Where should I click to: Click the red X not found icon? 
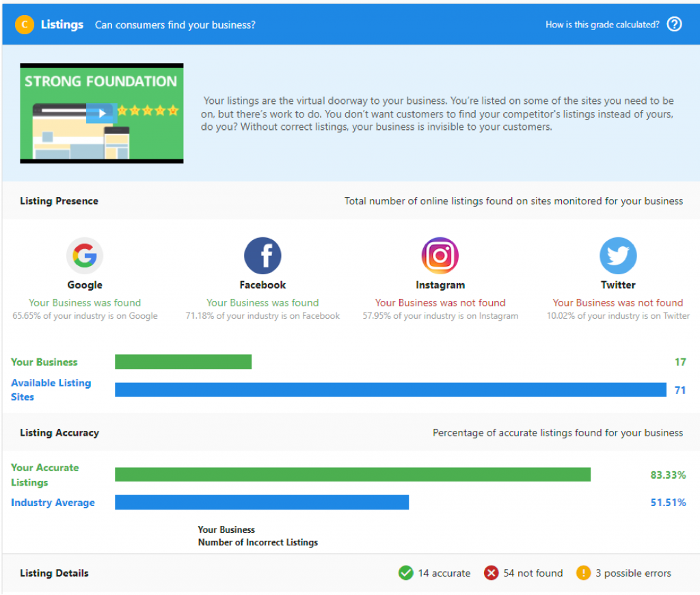[x=491, y=572]
